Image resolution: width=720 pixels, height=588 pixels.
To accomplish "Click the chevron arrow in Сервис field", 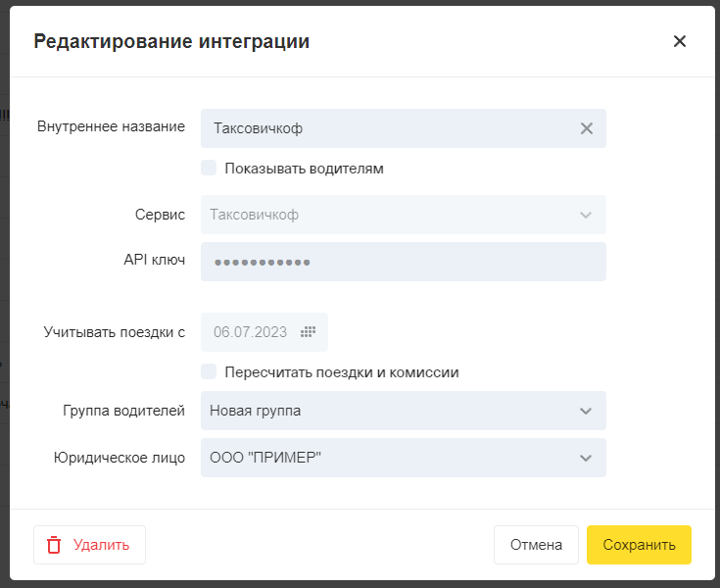I will click(586, 215).
